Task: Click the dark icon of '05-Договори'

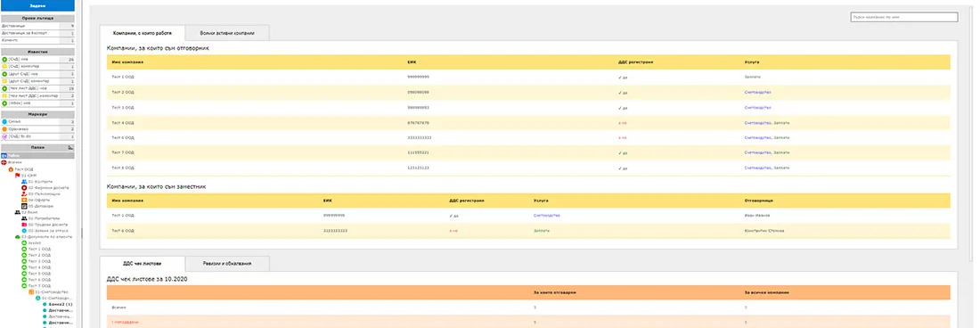Action: point(24,206)
